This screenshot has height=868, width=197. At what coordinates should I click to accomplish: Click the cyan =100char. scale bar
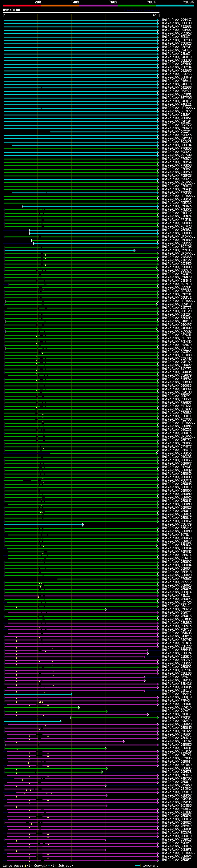[137, 866]
